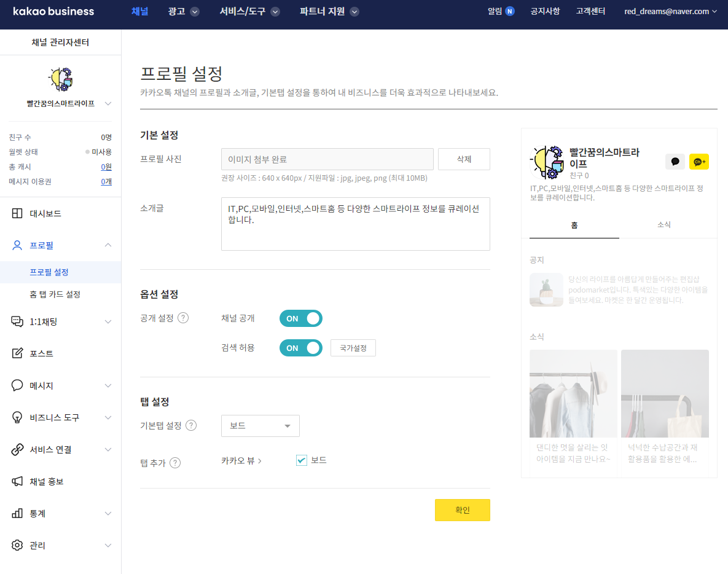Click the 삭제 button for profile photo
The height and width of the screenshot is (574, 728).
click(x=464, y=159)
